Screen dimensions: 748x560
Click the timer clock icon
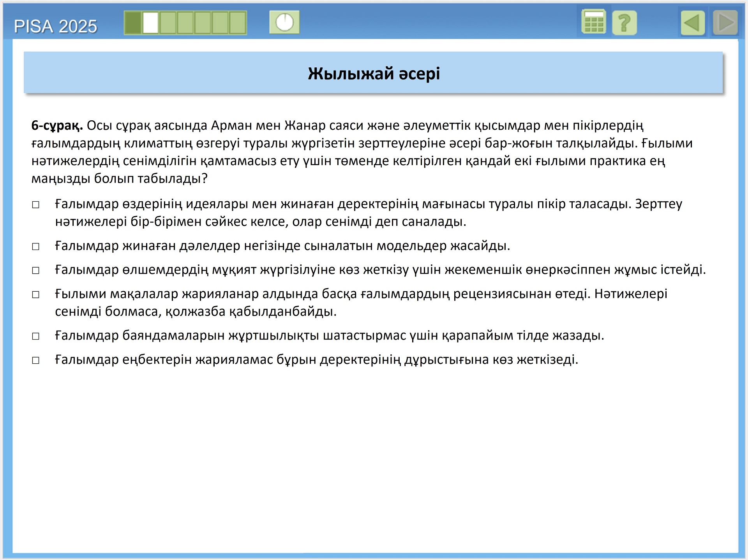284,22
